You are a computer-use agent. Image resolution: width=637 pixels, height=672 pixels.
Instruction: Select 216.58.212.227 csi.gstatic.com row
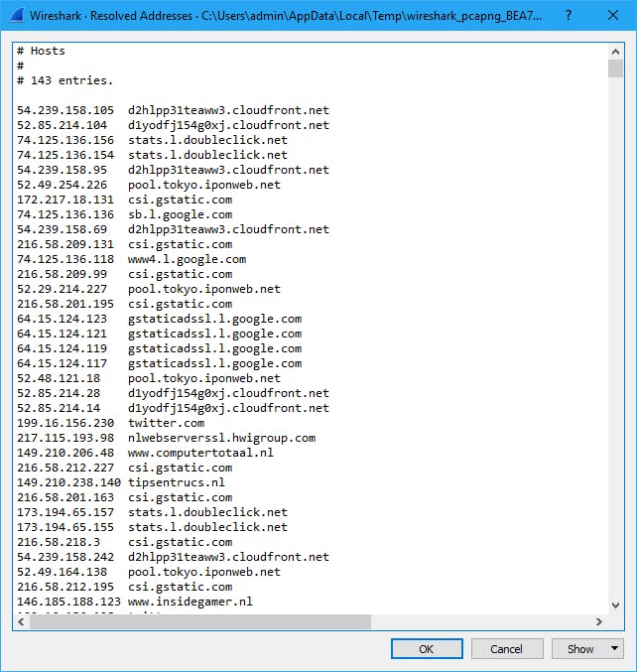(x=125, y=468)
